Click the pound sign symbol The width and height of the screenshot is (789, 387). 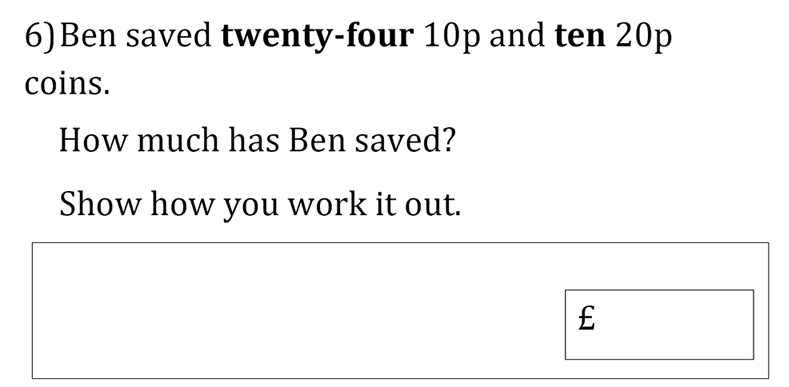click(x=587, y=318)
